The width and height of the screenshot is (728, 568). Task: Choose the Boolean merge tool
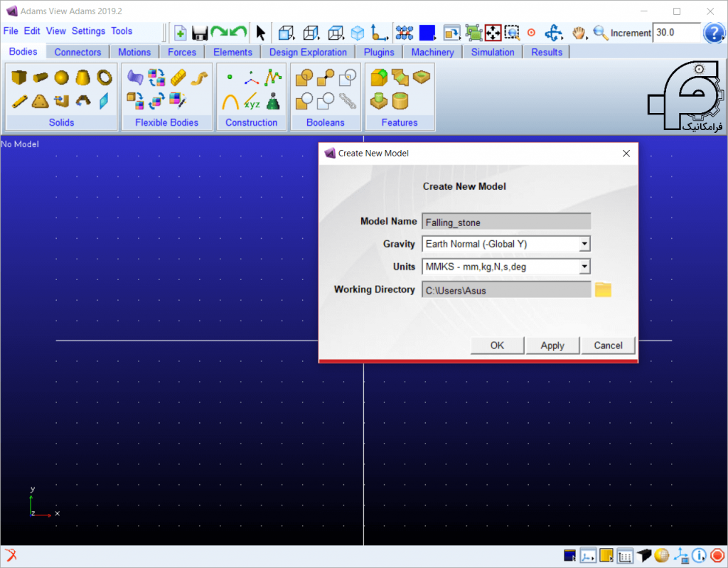click(x=326, y=77)
